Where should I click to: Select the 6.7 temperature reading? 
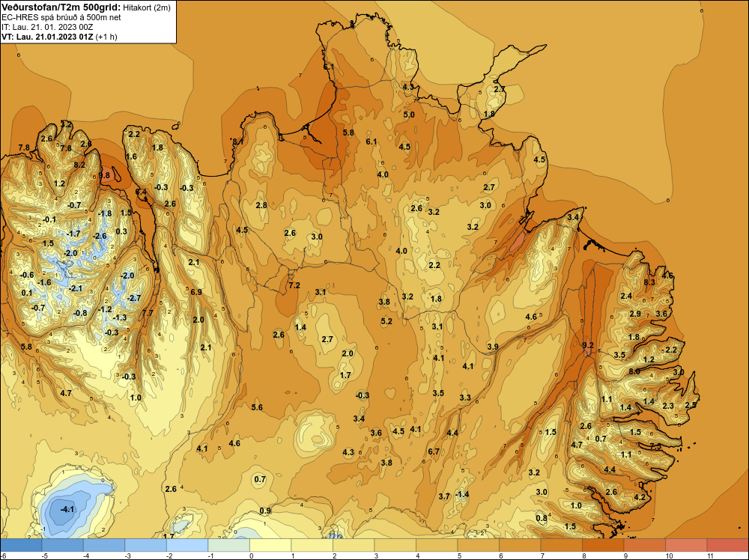click(x=433, y=451)
